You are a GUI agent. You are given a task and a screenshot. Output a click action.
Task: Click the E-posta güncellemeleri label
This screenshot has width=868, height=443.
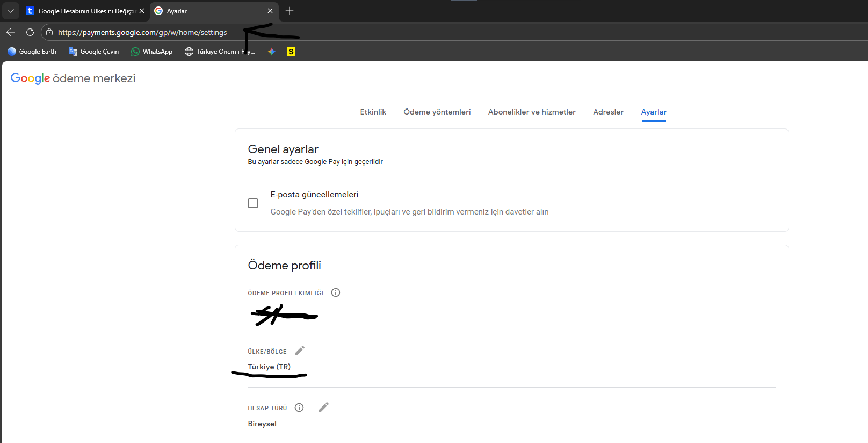[314, 195]
